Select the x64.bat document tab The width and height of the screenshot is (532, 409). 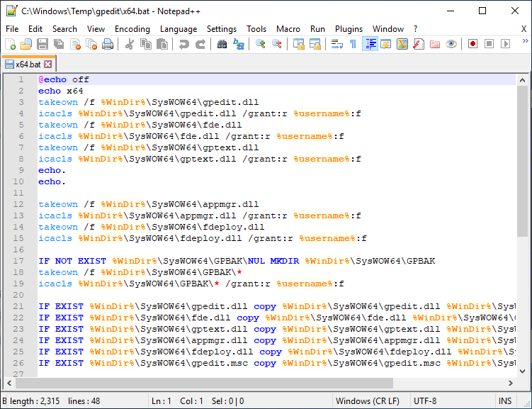[x=28, y=65]
